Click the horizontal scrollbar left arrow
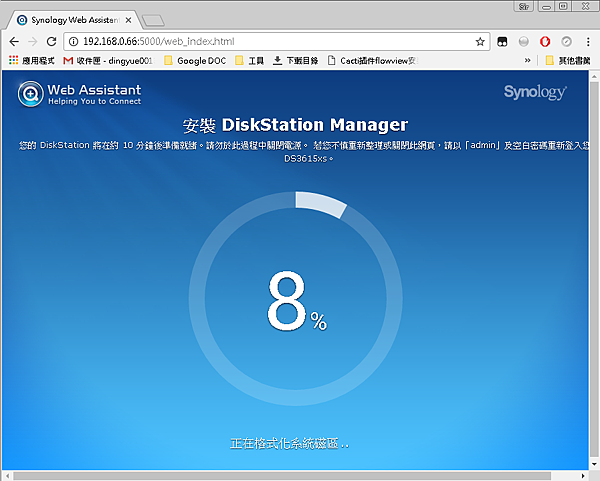This screenshot has height=481, width=600. [8, 476]
